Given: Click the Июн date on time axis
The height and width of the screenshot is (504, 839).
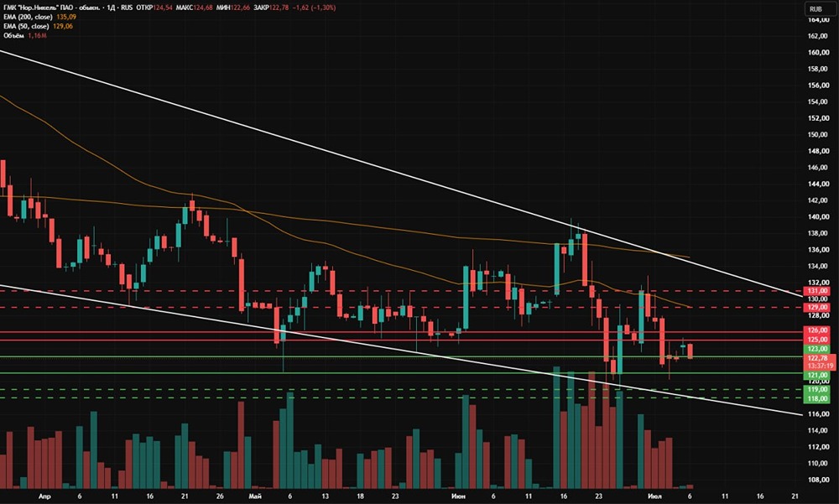Looking at the screenshot, I should (458, 496).
